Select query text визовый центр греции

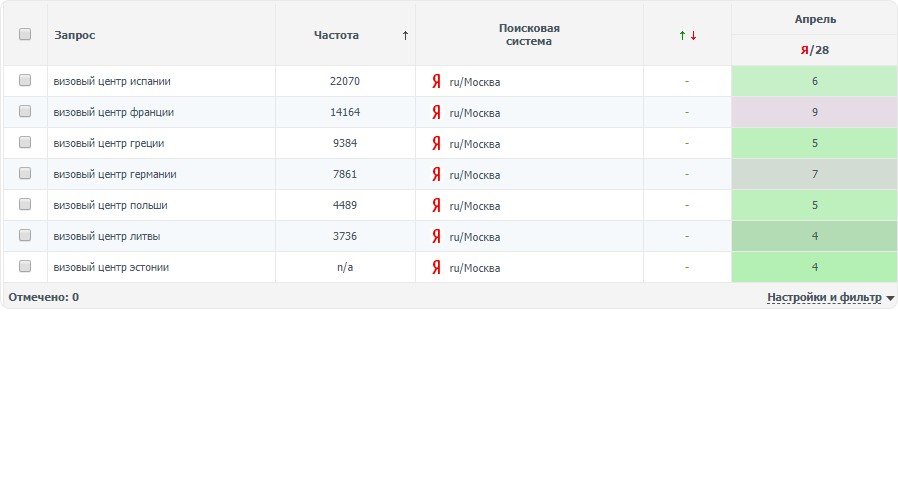(x=109, y=143)
